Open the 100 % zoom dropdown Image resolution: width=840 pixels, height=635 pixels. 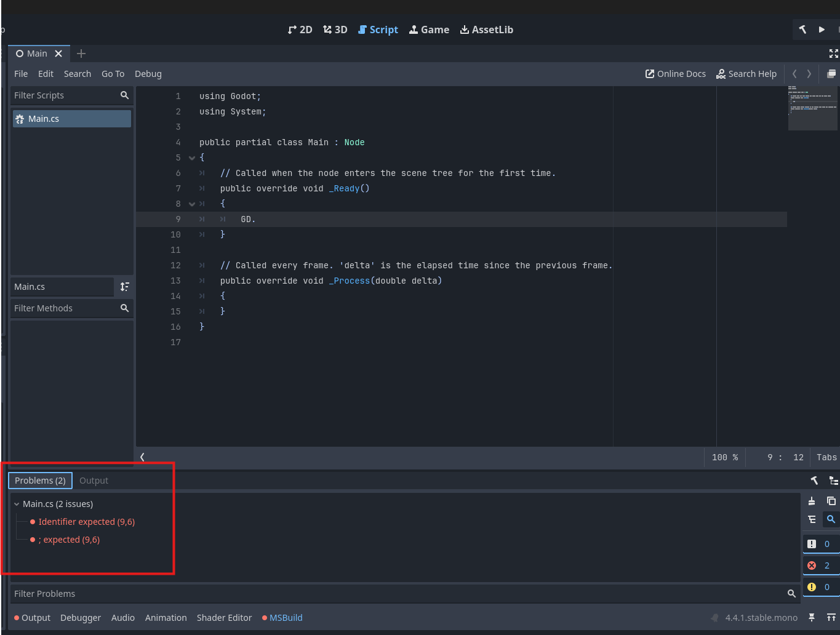click(x=725, y=457)
